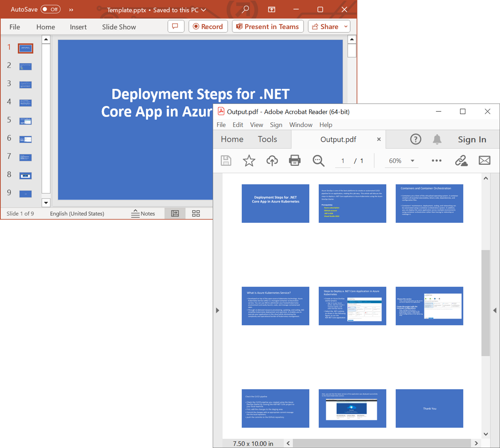
Task: Start recording with the Record button
Action: click(x=208, y=27)
